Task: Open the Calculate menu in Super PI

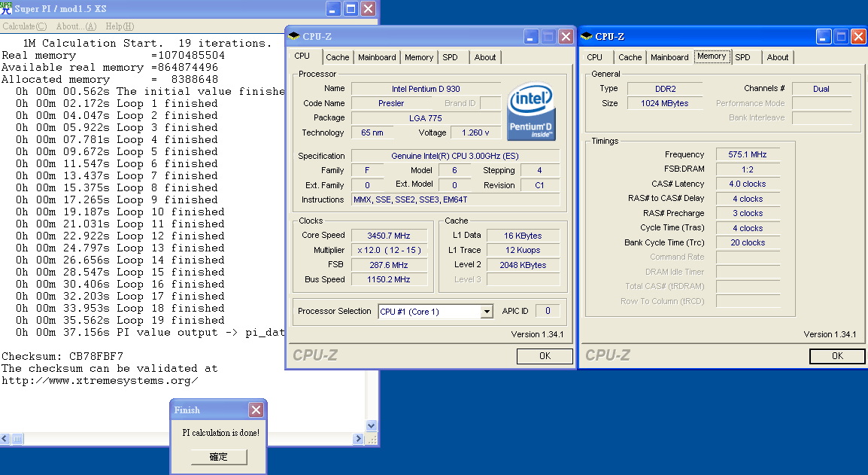Action: (x=24, y=26)
